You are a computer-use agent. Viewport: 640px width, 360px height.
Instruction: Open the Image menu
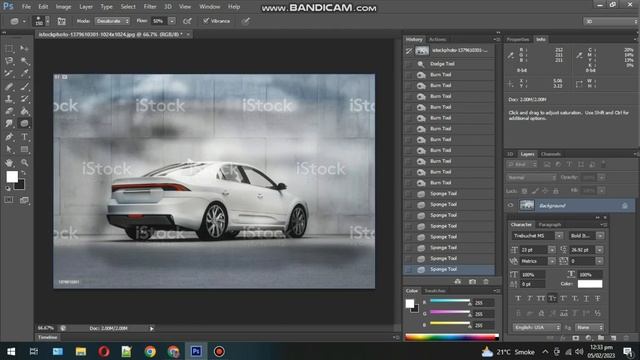coord(63,7)
